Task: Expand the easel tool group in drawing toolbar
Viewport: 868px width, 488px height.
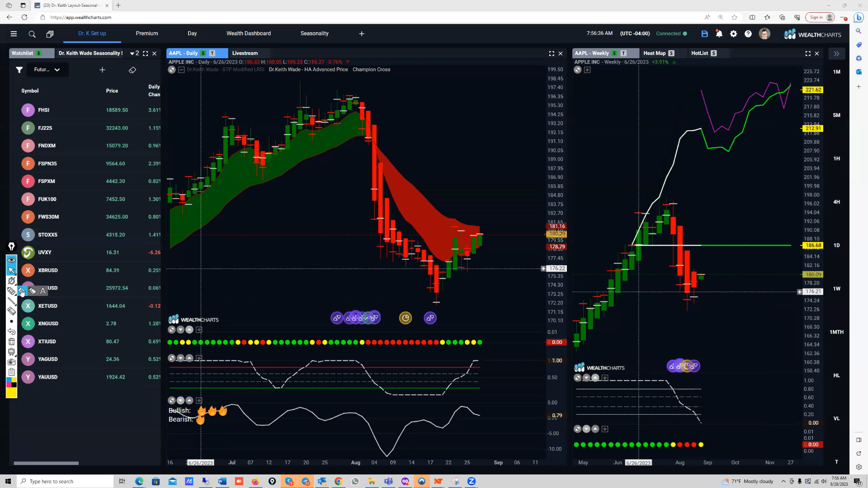Action: coord(12,352)
